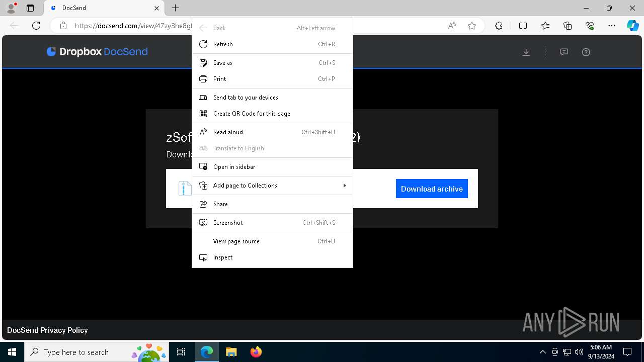
Task: Choose Share from the context menu
Action: click(x=272, y=204)
